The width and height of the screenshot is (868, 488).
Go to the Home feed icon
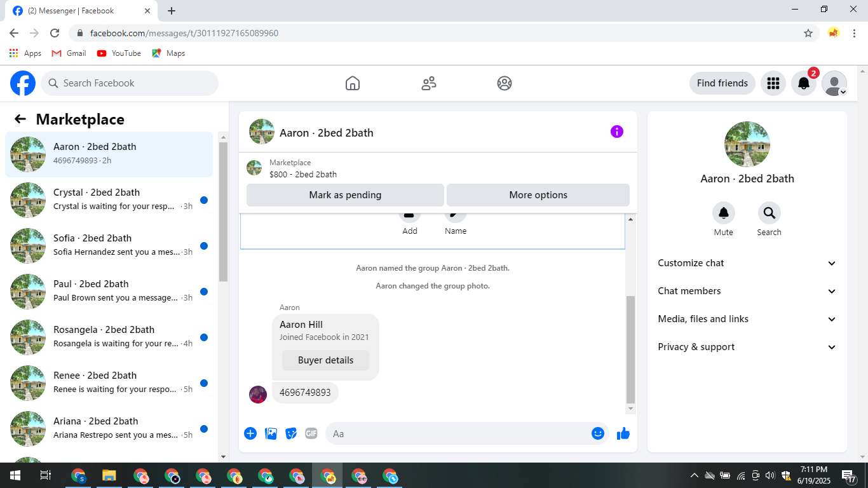coord(353,83)
